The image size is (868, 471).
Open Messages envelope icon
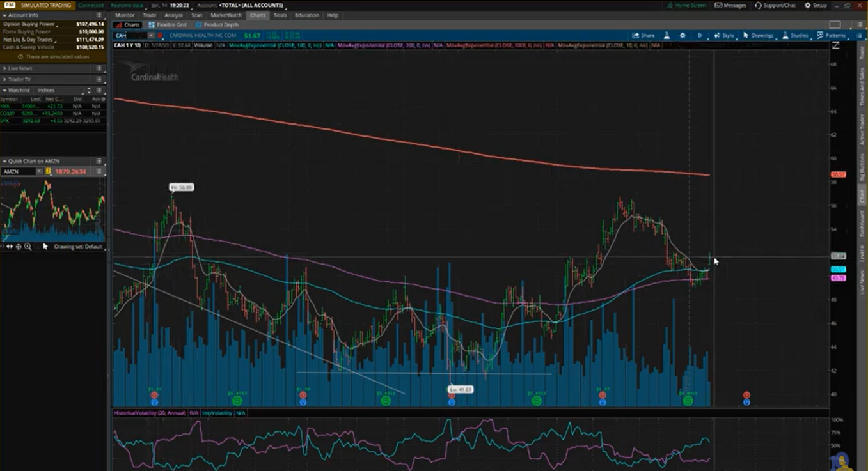point(730,5)
